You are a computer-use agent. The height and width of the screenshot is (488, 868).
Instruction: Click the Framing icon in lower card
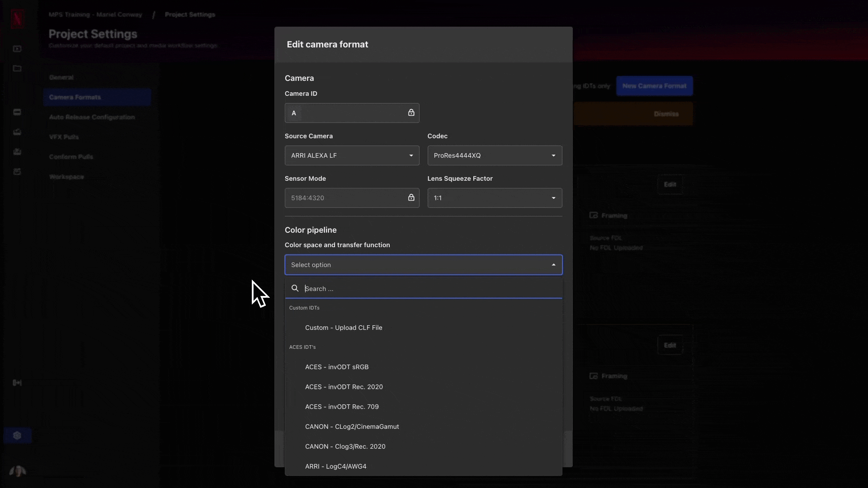pyautogui.click(x=594, y=376)
